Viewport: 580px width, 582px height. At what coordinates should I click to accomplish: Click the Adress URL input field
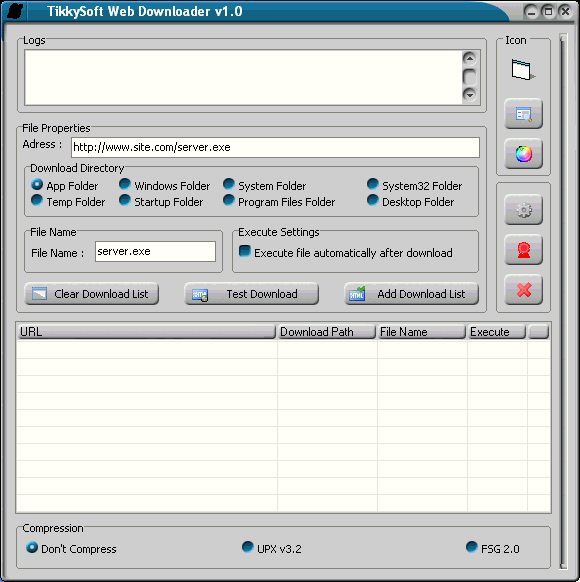[275, 147]
